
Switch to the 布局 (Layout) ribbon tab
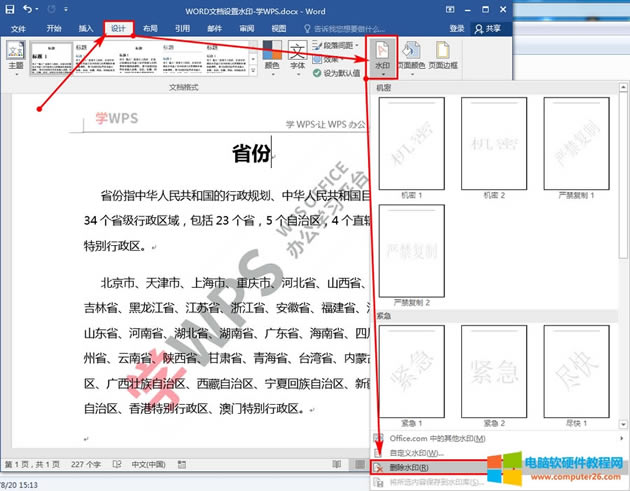(149, 29)
